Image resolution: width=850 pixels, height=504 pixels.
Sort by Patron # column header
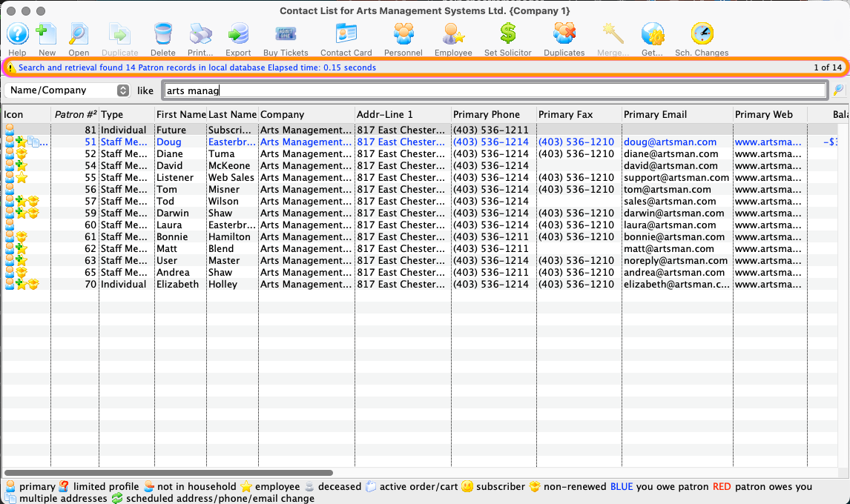click(76, 114)
